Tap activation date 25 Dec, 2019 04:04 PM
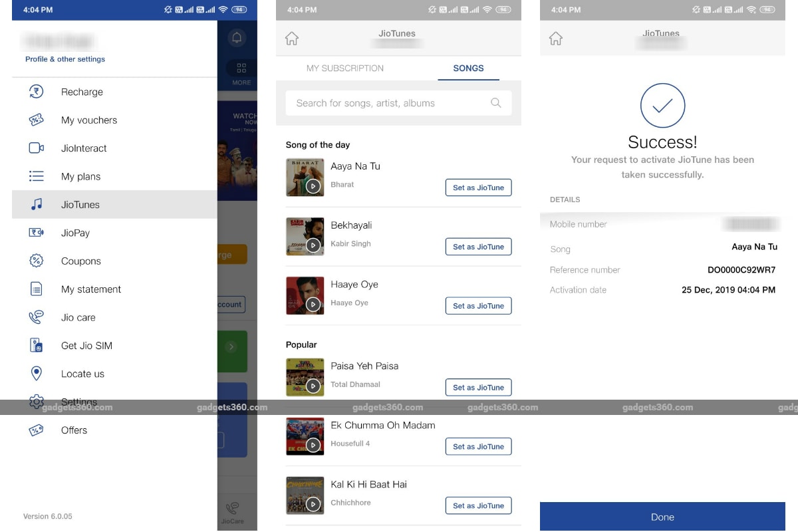Viewport: 798px width, 532px height. click(x=729, y=290)
